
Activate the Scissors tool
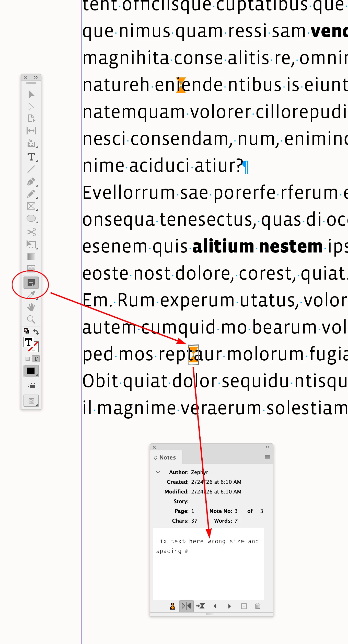(x=31, y=232)
